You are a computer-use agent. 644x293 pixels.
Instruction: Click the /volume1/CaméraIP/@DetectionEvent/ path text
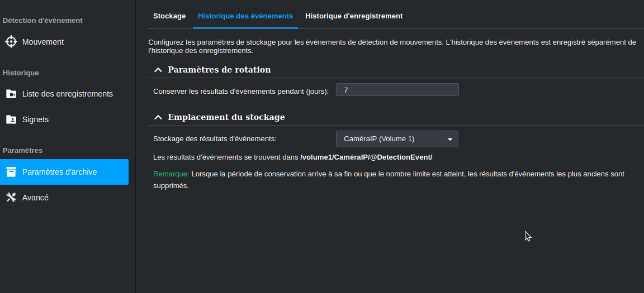tap(366, 157)
